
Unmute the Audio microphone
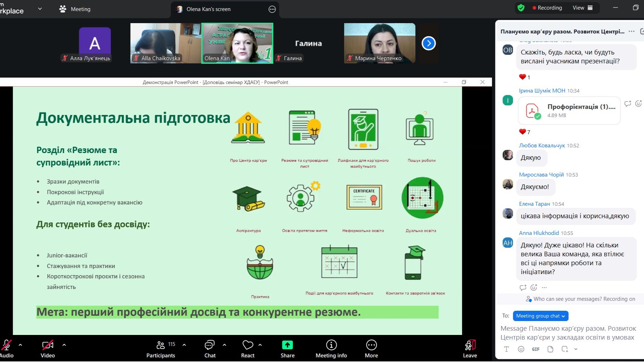pos(6,348)
